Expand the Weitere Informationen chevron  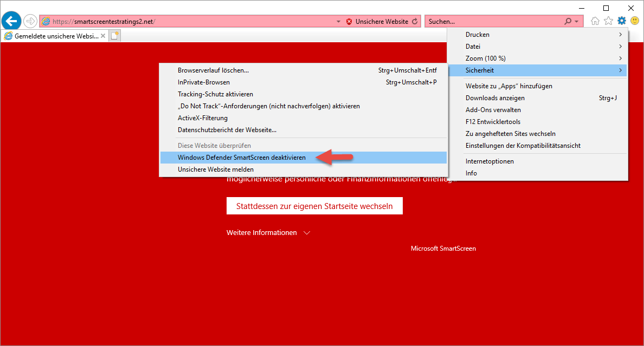[x=307, y=233]
